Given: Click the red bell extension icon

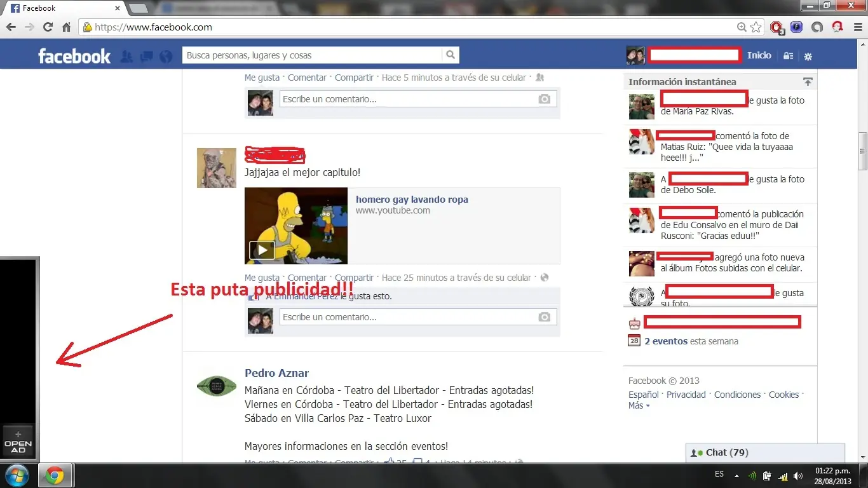Looking at the screenshot, I should (837, 27).
